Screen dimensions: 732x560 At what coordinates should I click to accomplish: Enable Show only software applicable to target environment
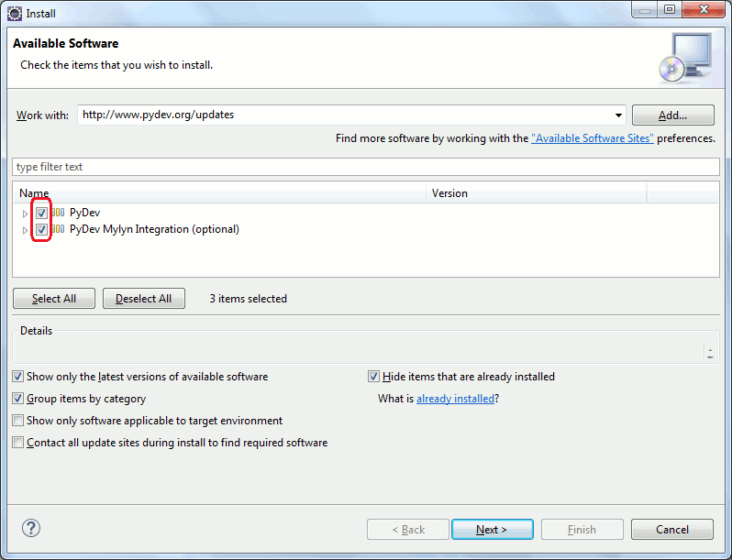pos(17,421)
